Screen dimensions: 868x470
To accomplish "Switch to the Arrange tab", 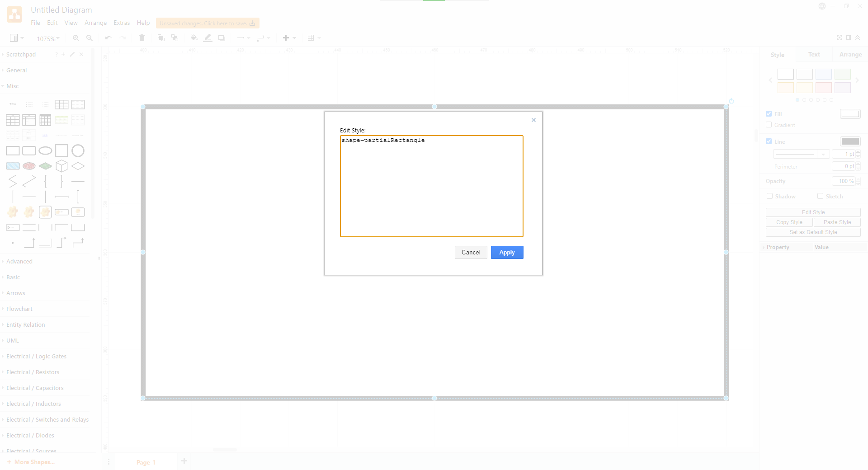I will [x=850, y=54].
